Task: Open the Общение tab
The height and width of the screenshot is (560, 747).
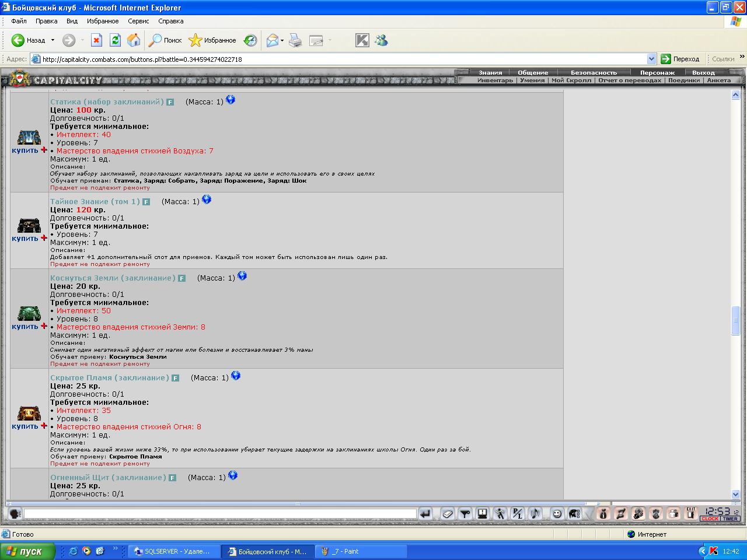Action: click(533, 72)
